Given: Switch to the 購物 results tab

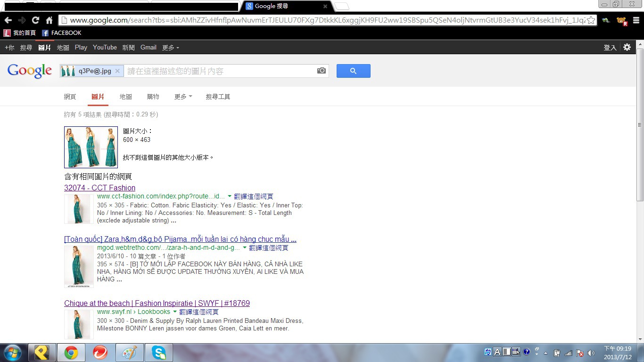Looking at the screenshot, I should point(153,97).
